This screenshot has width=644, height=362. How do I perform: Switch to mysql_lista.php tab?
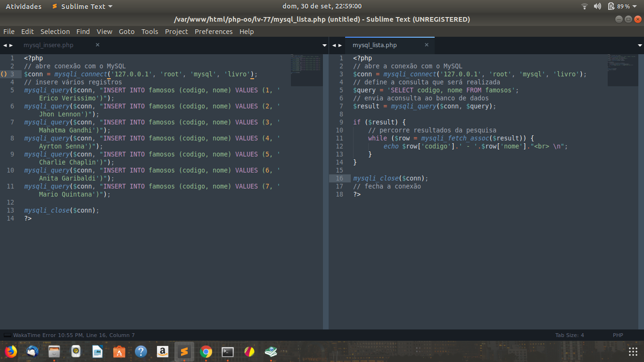point(375,45)
